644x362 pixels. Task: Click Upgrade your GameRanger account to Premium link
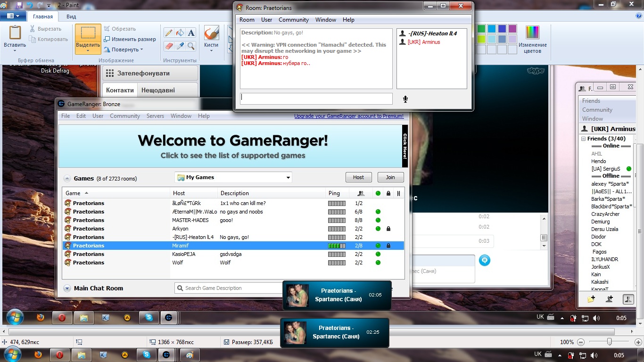point(349,116)
